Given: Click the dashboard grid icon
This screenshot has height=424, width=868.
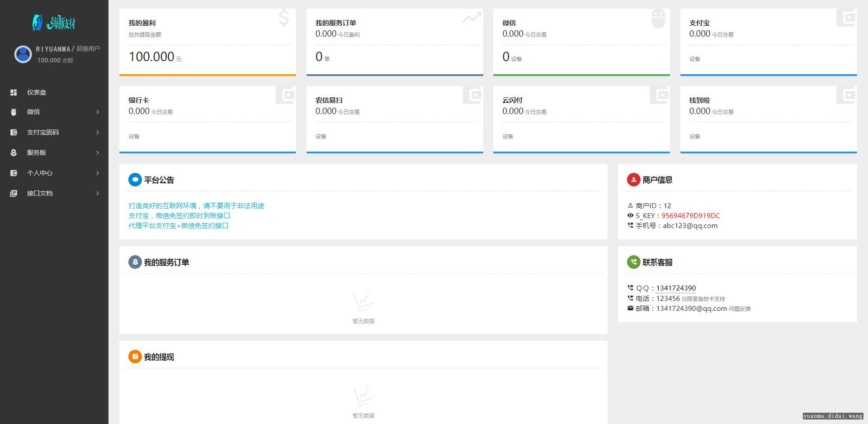Looking at the screenshot, I should [14, 92].
